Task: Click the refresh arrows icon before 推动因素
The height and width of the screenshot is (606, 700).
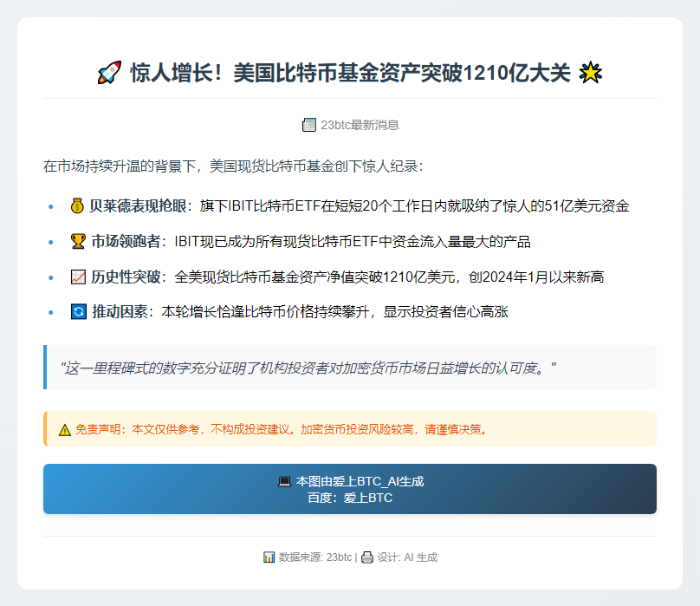Action: click(x=79, y=311)
